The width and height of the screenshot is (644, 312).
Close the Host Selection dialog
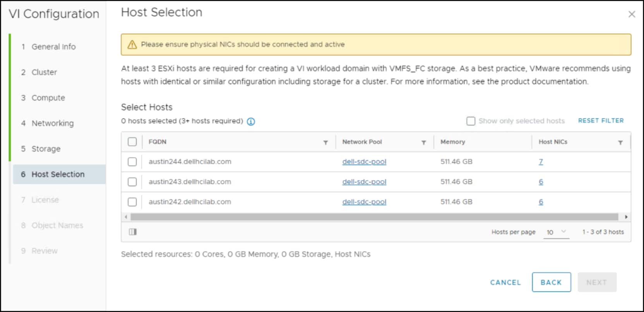click(632, 14)
